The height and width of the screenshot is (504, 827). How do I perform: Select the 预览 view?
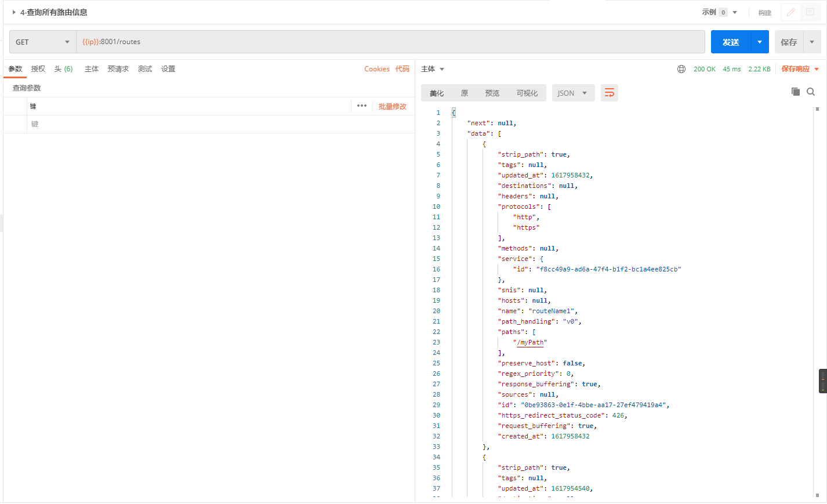(492, 93)
